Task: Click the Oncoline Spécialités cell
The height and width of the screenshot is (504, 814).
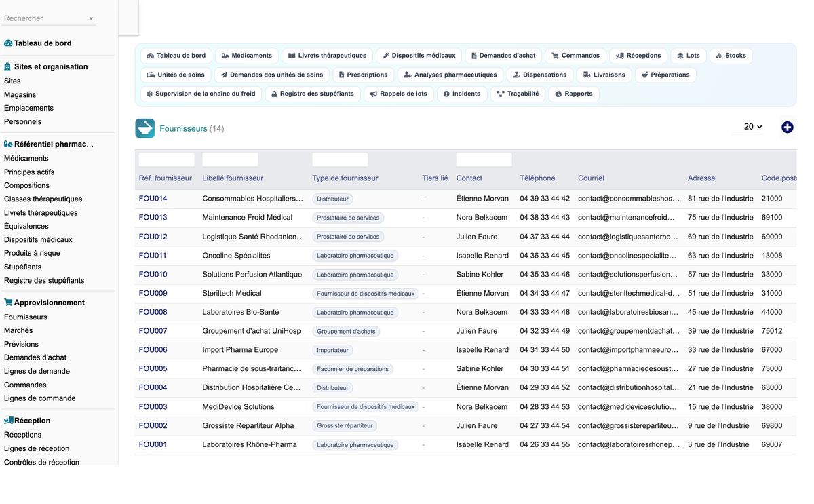Action: coord(236,256)
